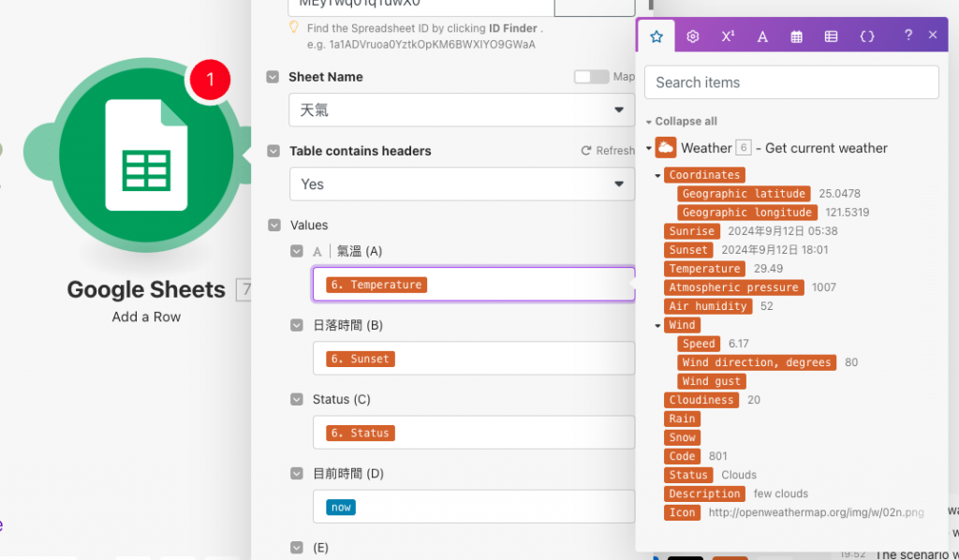
Task: Open the text functions tab
Action: click(x=762, y=37)
